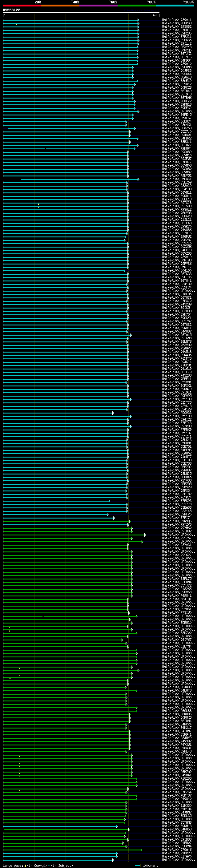Choose UniRef100_A5C9G3 label
The width and height of the screenshot is (197, 868).
177,413
